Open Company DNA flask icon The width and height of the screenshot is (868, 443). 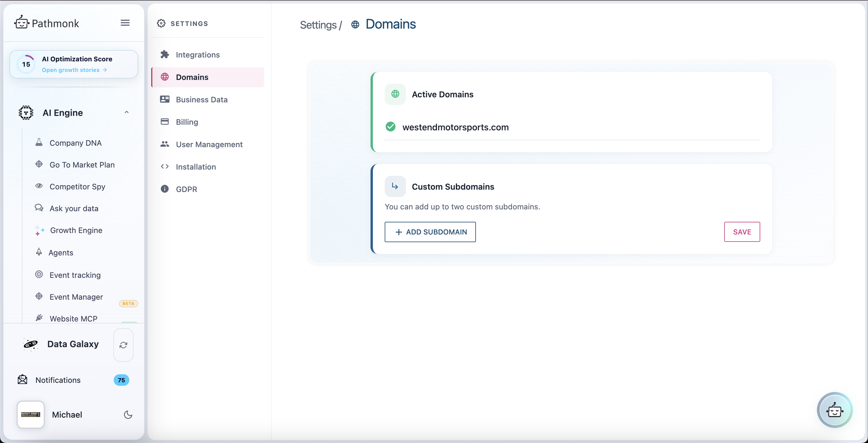tap(39, 142)
